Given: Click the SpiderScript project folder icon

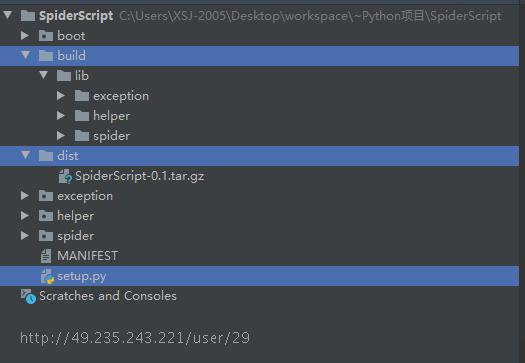Looking at the screenshot, I should [28, 15].
